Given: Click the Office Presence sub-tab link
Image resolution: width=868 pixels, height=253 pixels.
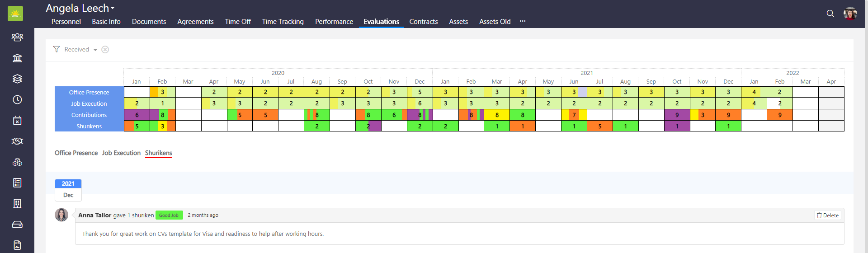Looking at the screenshot, I should coord(76,153).
